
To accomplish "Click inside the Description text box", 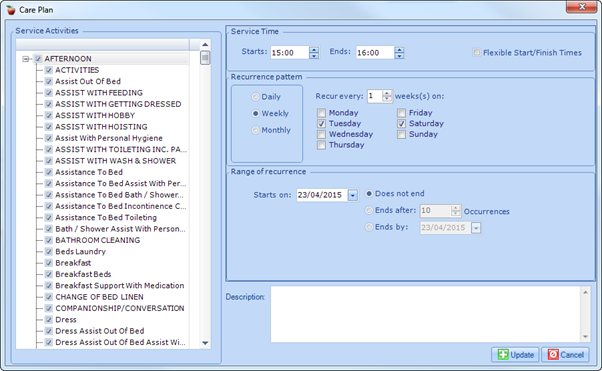I will tap(425, 314).
